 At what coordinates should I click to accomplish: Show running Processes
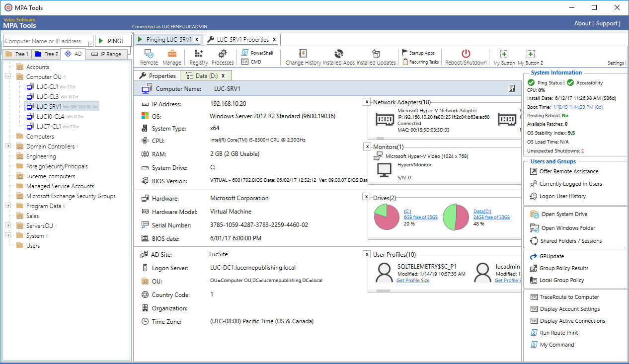223,57
